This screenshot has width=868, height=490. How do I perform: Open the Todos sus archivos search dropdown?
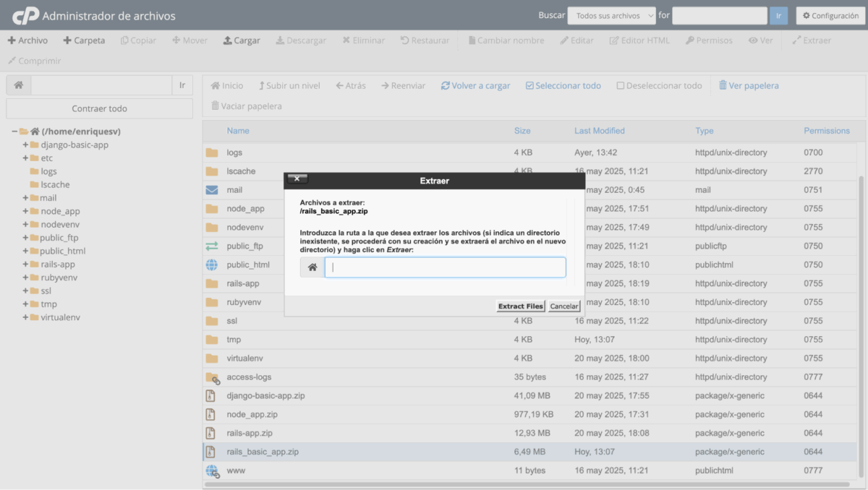pos(611,16)
